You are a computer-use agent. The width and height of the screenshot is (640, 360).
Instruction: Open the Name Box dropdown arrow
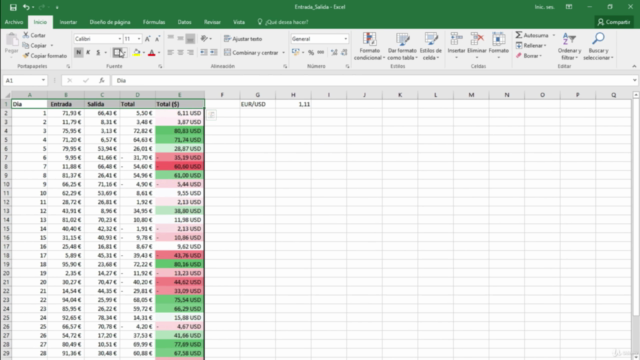point(43,80)
